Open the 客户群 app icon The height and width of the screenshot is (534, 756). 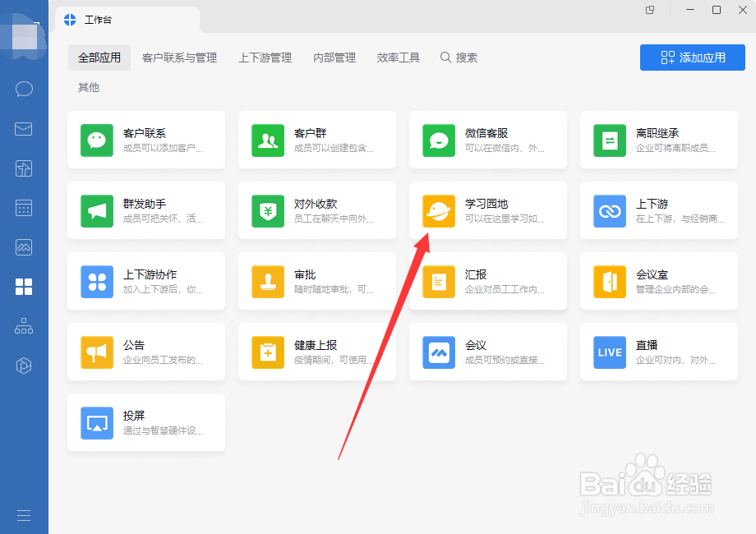click(x=268, y=140)
